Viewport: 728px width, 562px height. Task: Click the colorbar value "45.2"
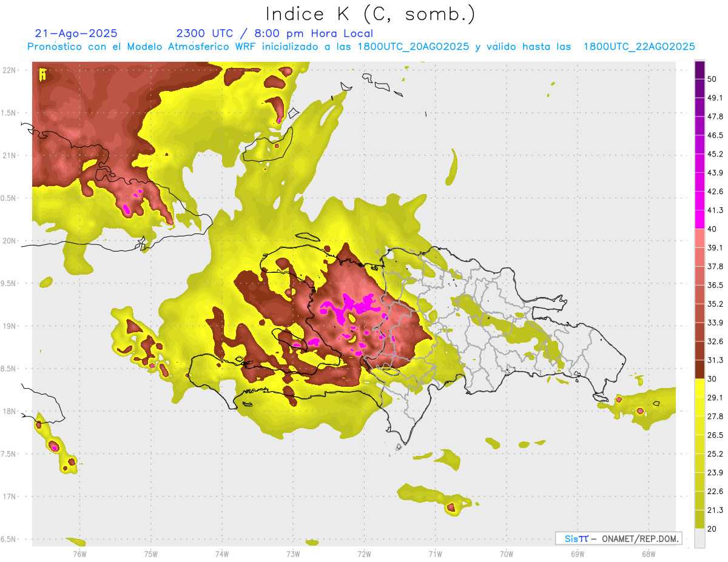click(x=715, y=154)
